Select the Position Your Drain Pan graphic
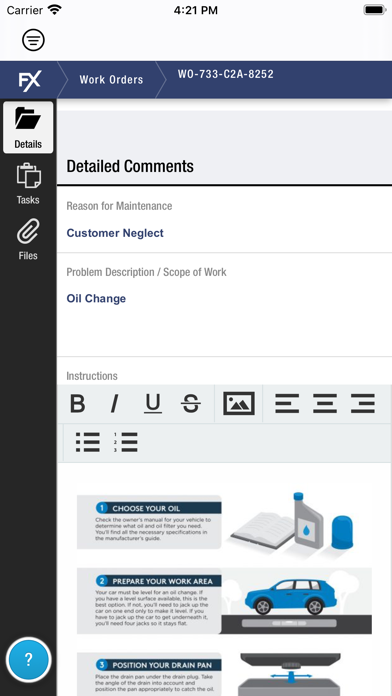Viewport: 392px width, 696px height. [224, 674]
